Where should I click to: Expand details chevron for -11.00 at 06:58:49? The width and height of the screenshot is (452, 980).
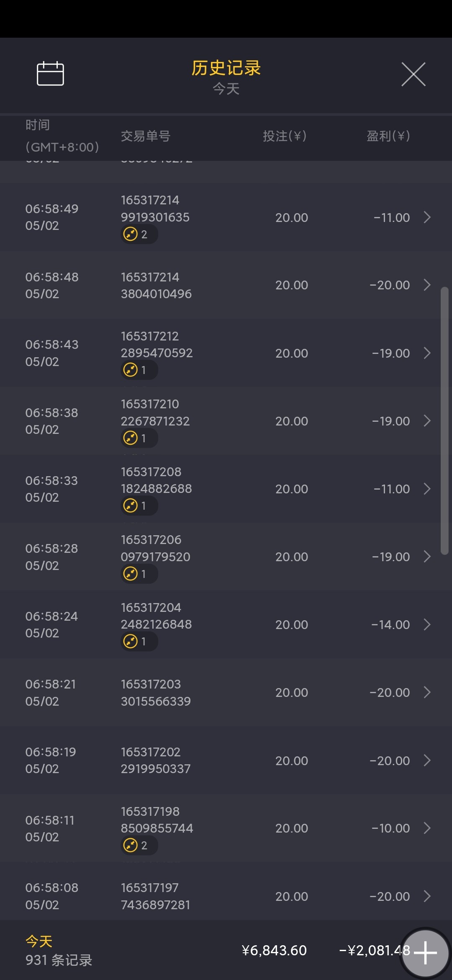427,217
